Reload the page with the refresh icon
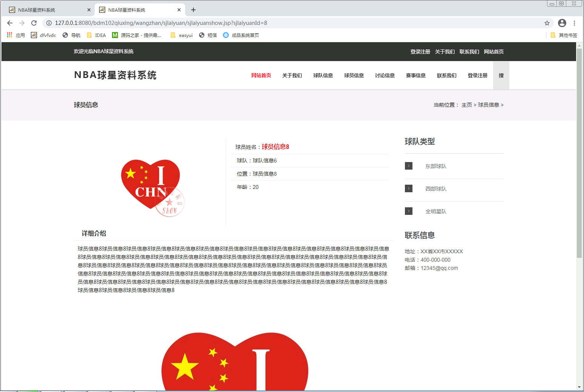This screenshot has width=584, height=392. point(34,23)
